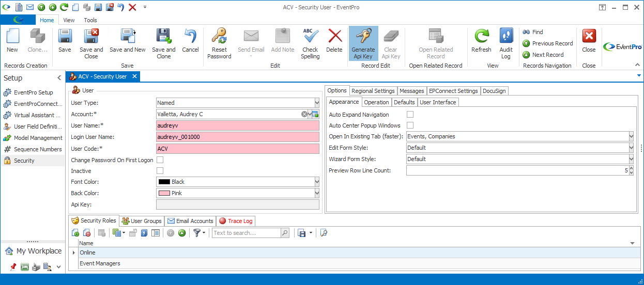Viewport: 644px width, 285px height.
Task: Click the envelope icon in quick access toolbar
Action: coord(30,7)
